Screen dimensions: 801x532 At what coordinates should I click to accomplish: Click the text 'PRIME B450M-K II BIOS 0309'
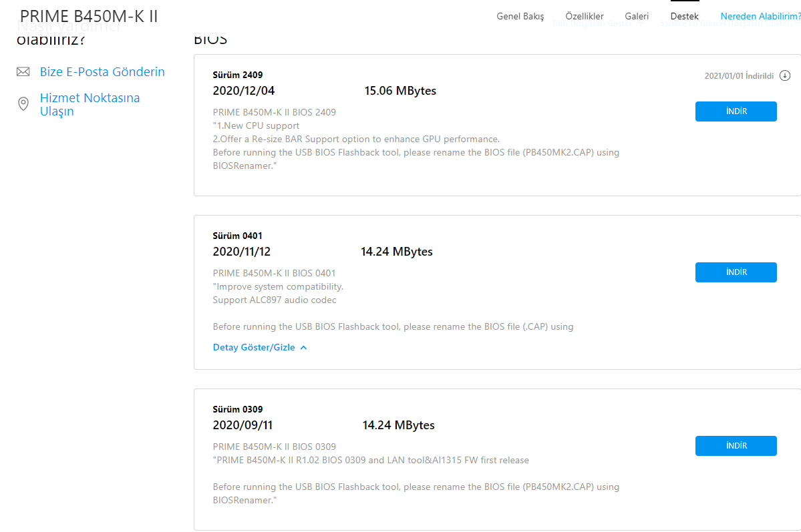tap(275, 447)
